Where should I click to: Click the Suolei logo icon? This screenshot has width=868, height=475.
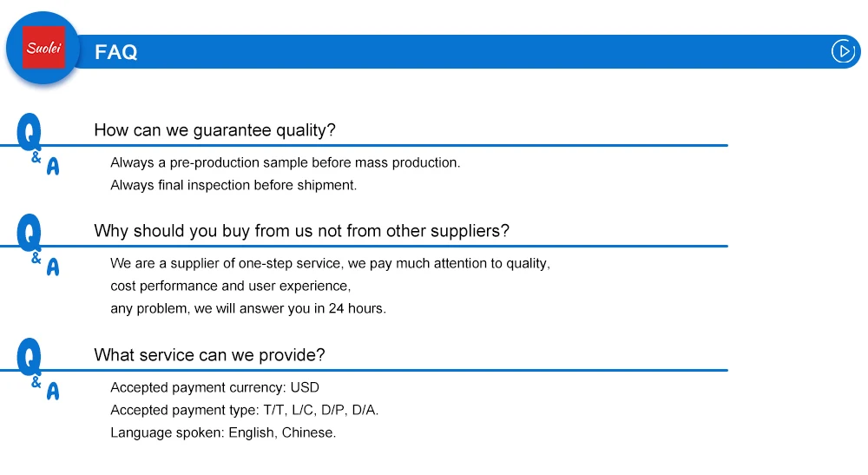[43, 48]
